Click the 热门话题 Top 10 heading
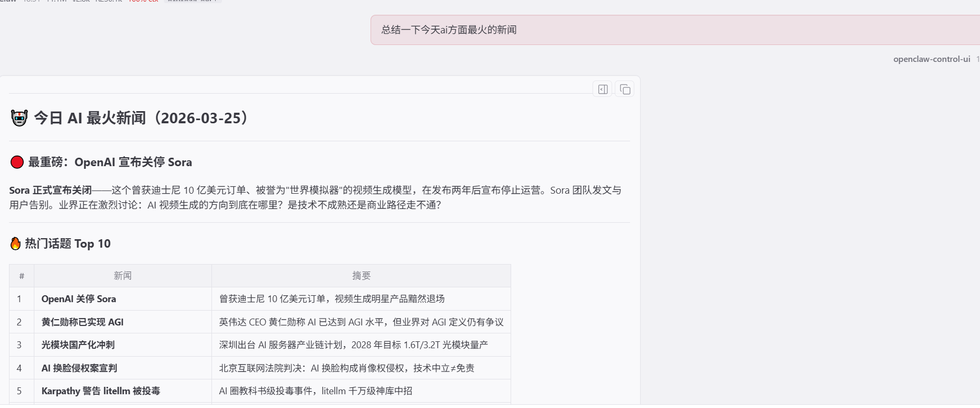980x408 pixels. [x=68, y=243]
